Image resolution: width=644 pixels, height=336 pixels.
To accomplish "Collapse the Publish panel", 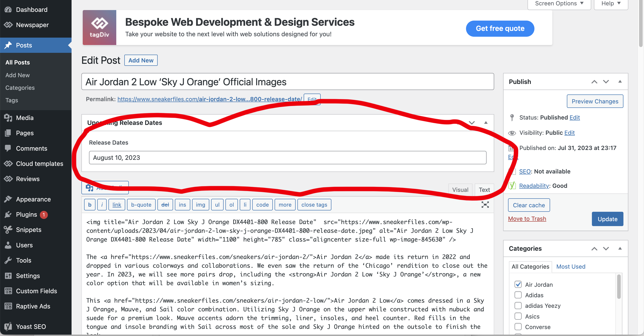I will tap(620, 81).
